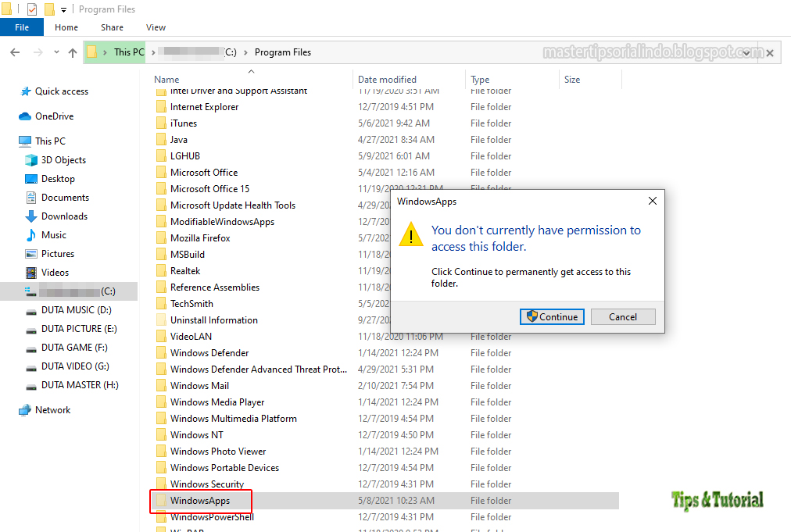Click the Videos film icon in sidebar
The image size is (791, 532).
click(31, 273)
